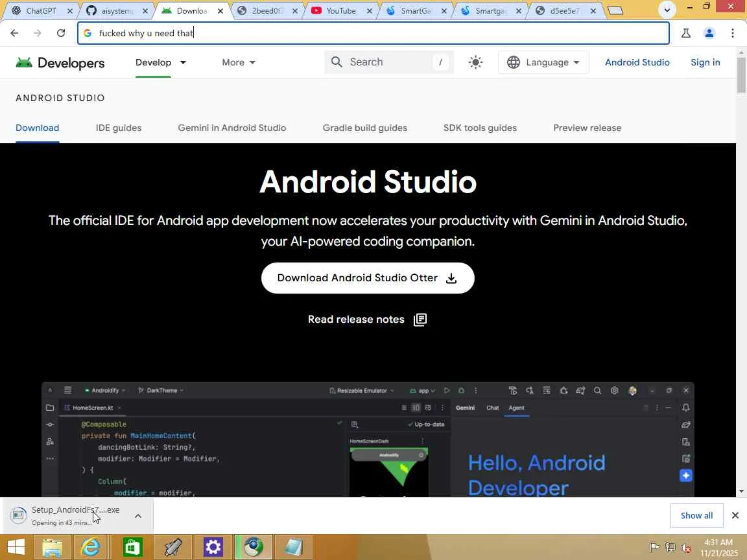Open Windows Store taskbar icon
Image resolution: width=747 pixels, height=560 pixels.
pos(132,547)
